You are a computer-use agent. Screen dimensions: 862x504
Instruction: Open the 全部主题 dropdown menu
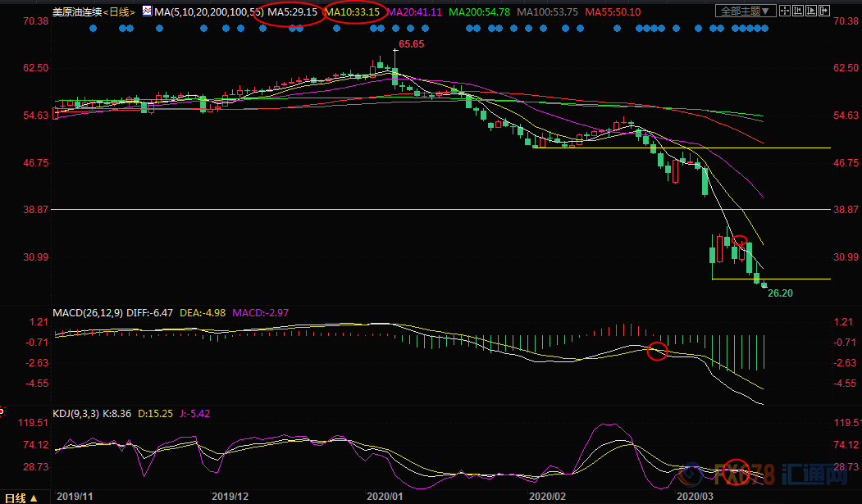(746, 11)
